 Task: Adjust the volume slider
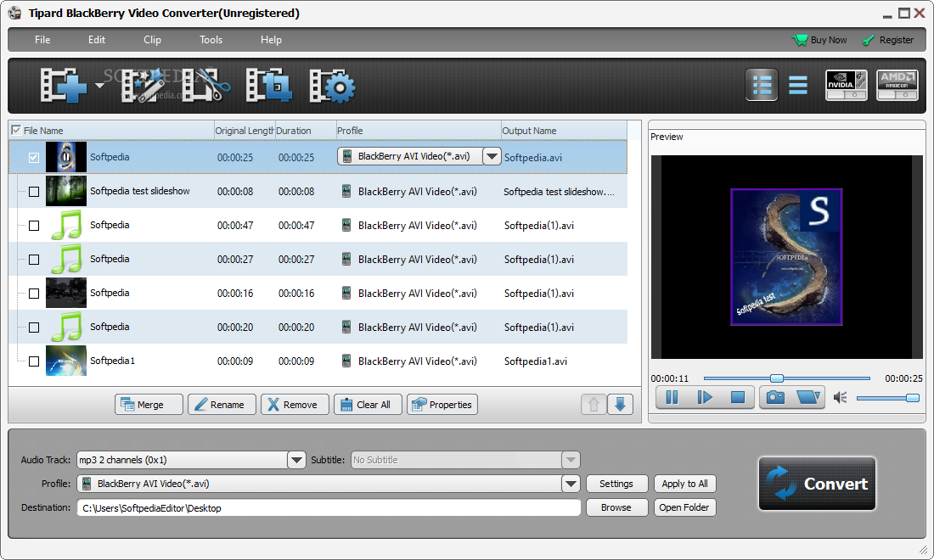click(x=887, y=398)
